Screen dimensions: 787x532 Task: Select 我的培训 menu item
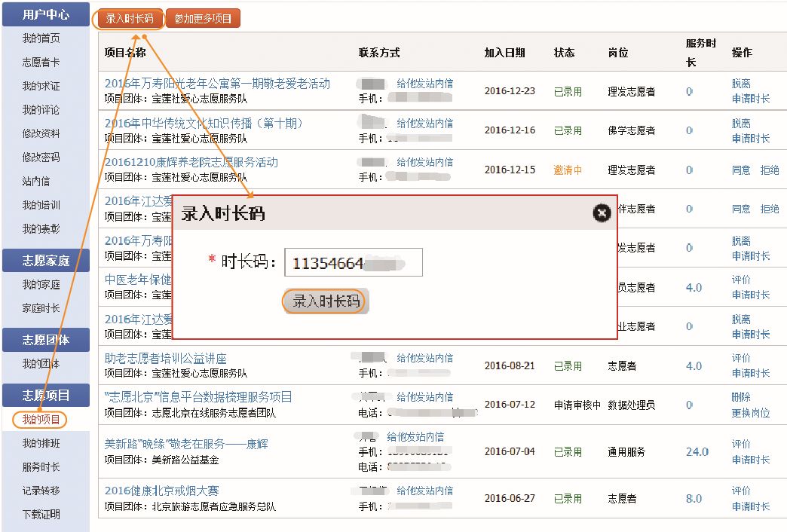point(41,205)
